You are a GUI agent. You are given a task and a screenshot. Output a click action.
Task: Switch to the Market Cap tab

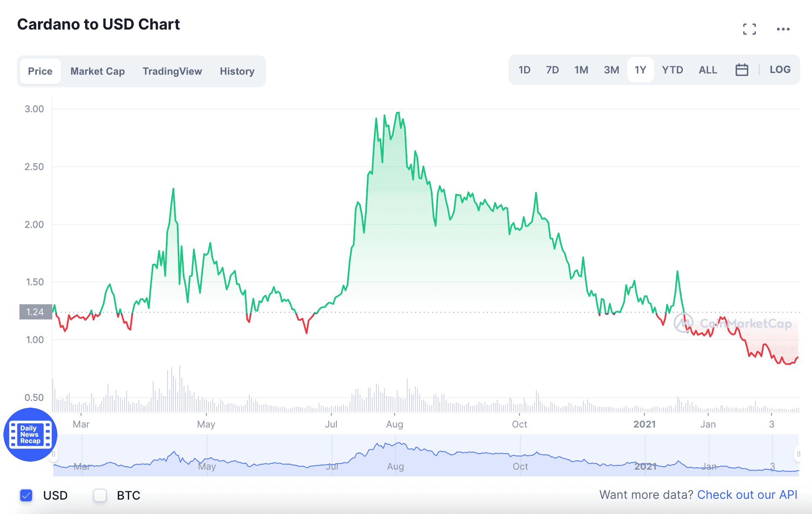coord(97,71)
